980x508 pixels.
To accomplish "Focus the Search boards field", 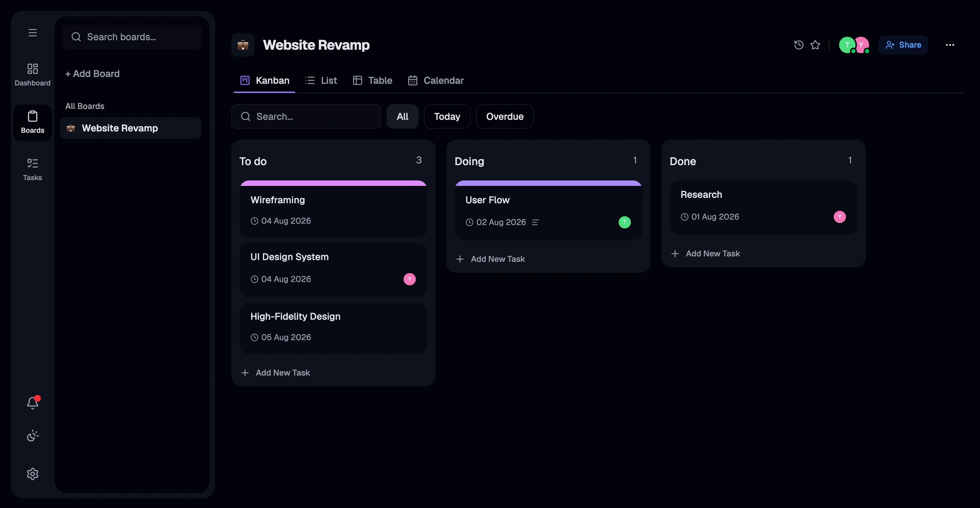I will [x=132, y=36].
